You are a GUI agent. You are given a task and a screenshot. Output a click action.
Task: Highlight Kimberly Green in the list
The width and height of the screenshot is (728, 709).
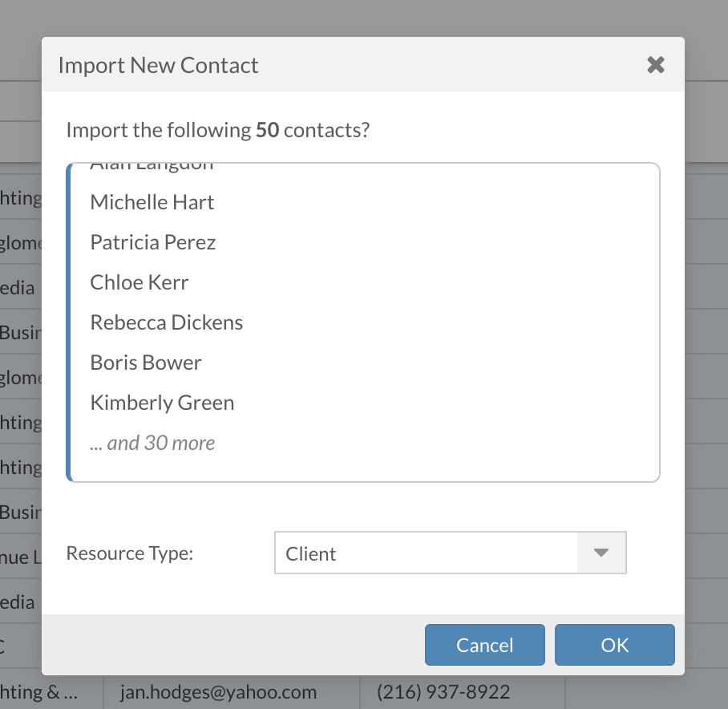point(163,403)
